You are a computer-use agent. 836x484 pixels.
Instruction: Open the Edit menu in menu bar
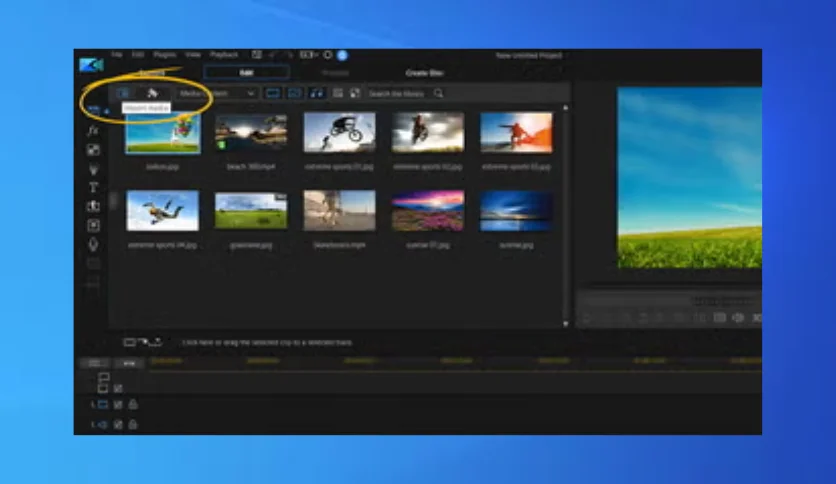138,54
